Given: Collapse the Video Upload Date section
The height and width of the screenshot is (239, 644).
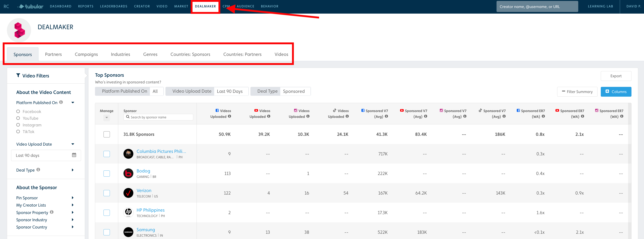Looking at the screenshot, I should 72,144.
